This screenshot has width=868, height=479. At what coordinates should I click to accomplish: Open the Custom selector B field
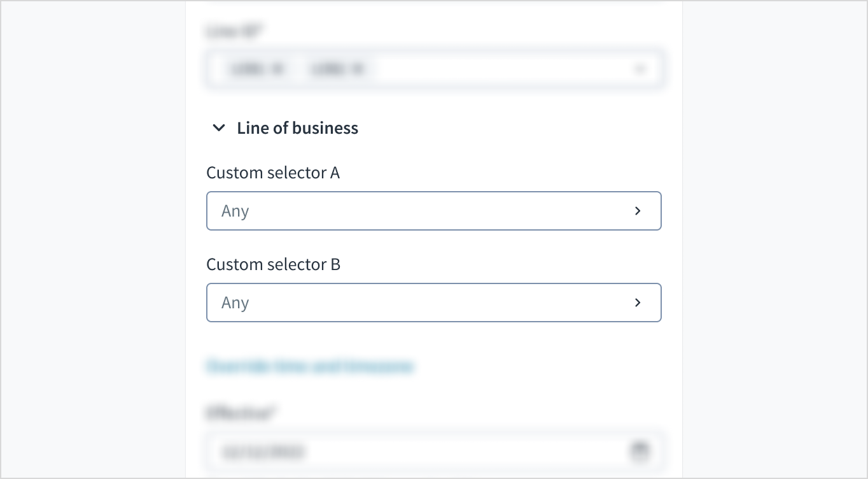(433, 303)
